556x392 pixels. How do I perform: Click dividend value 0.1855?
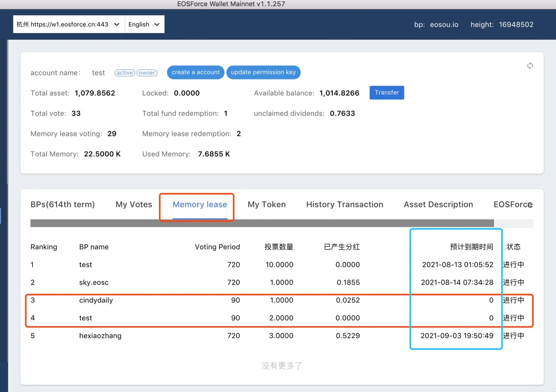[x=348, y=282]
